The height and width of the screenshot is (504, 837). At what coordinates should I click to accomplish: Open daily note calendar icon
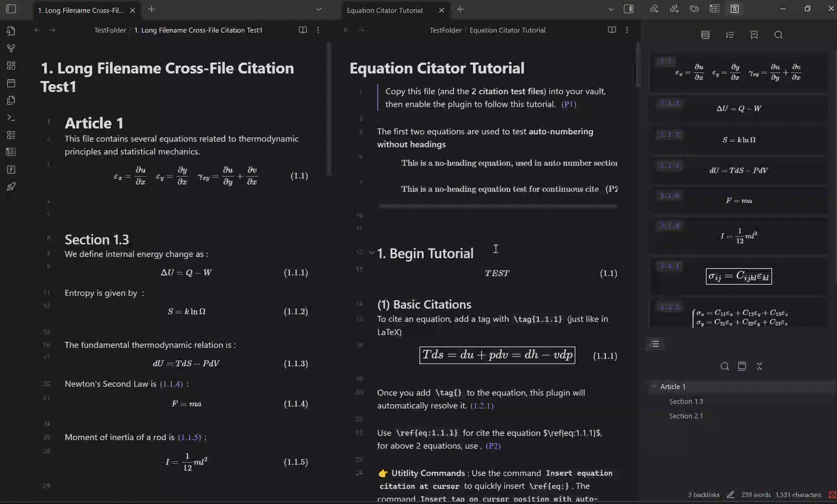11,83
